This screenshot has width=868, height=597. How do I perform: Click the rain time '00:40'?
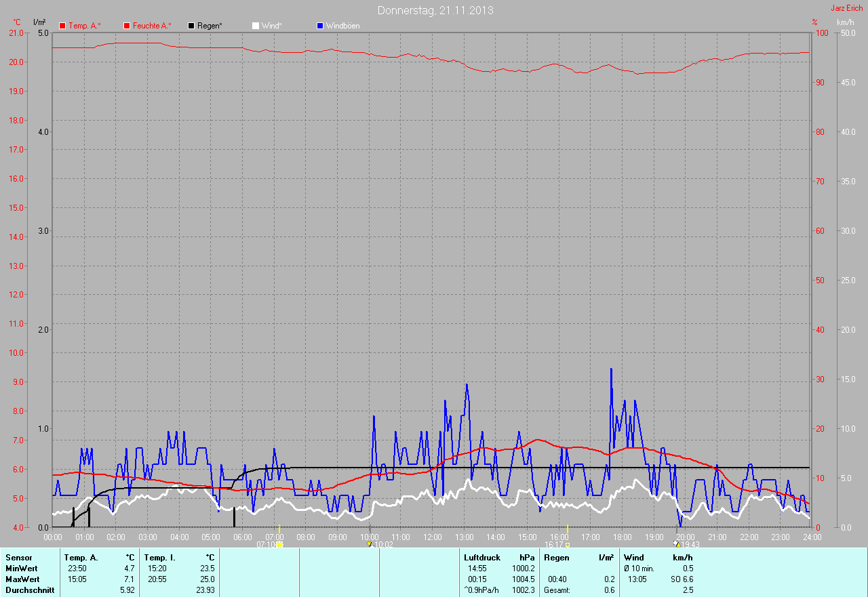557,579
